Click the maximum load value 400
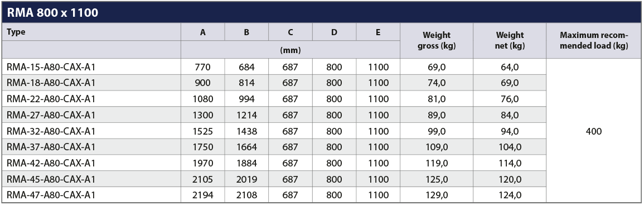The width and height of the screenshot is (644, 205). coord(594,131)
